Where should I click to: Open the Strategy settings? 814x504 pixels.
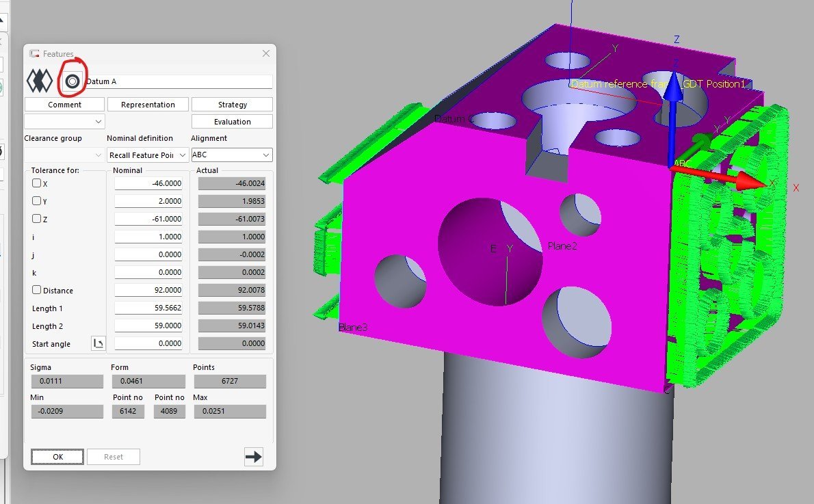tap(232, 105)
